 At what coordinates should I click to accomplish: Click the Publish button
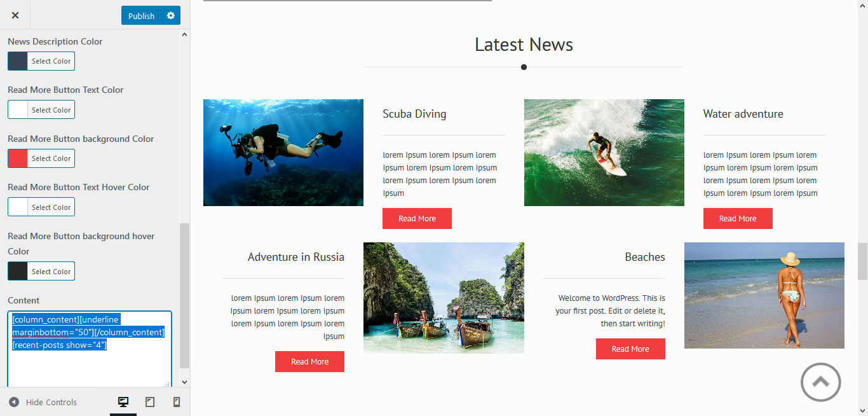point(141,15)
